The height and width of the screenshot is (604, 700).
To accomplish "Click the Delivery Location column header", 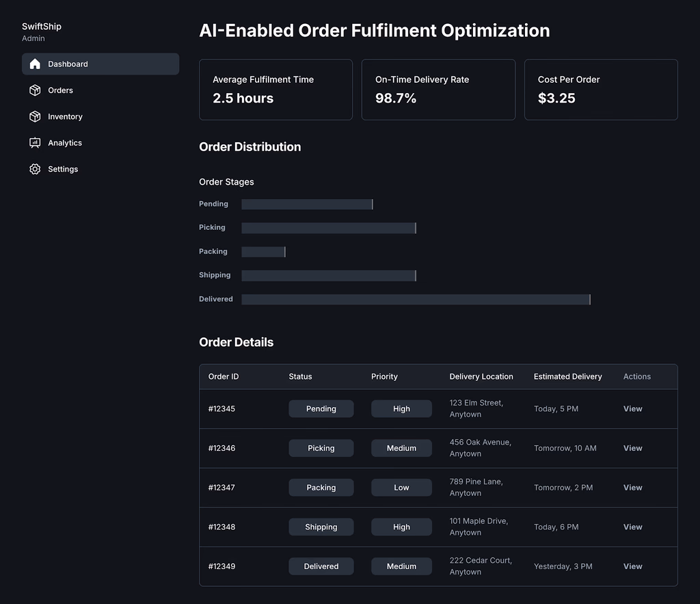I will pyautogui.click(x=481, y=377).
